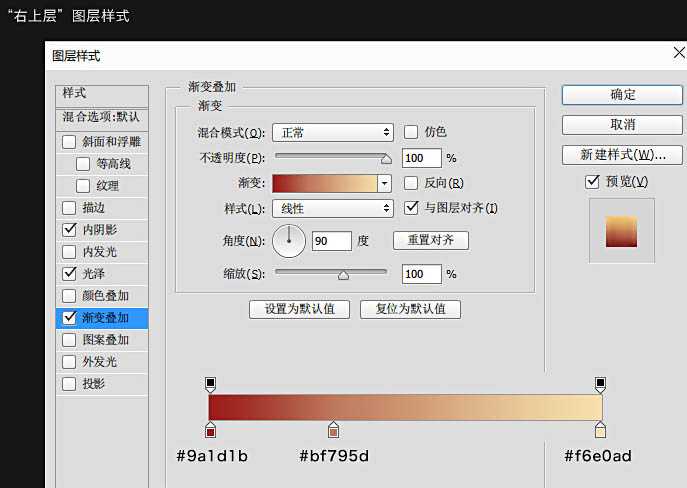Click the 新建样式 button
Image resolution: width=687 pixels, height=488 pixels.
coord(622,155)
